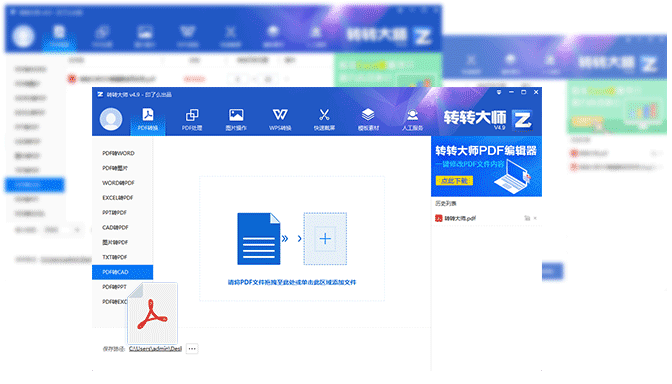
Task: Click the avatar in back left window
Action: pos(23,36)
